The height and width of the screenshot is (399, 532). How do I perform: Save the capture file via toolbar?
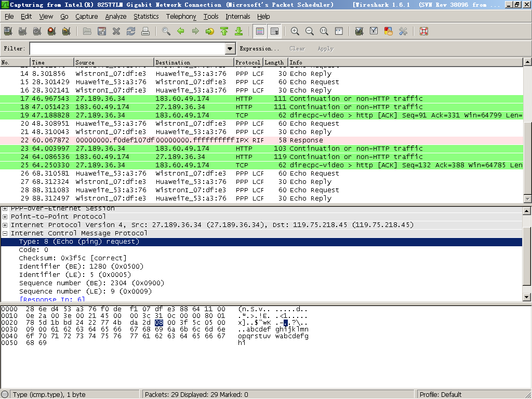(102, 32)
